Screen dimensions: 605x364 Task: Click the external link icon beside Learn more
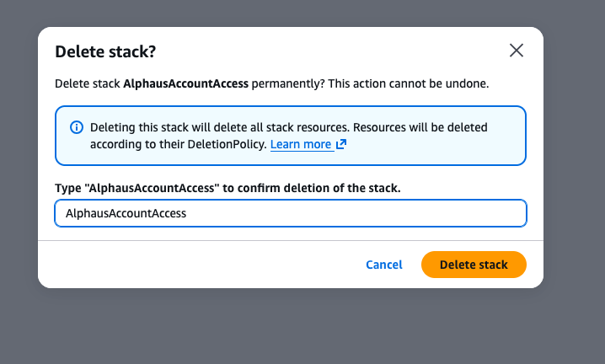point(341,144)
